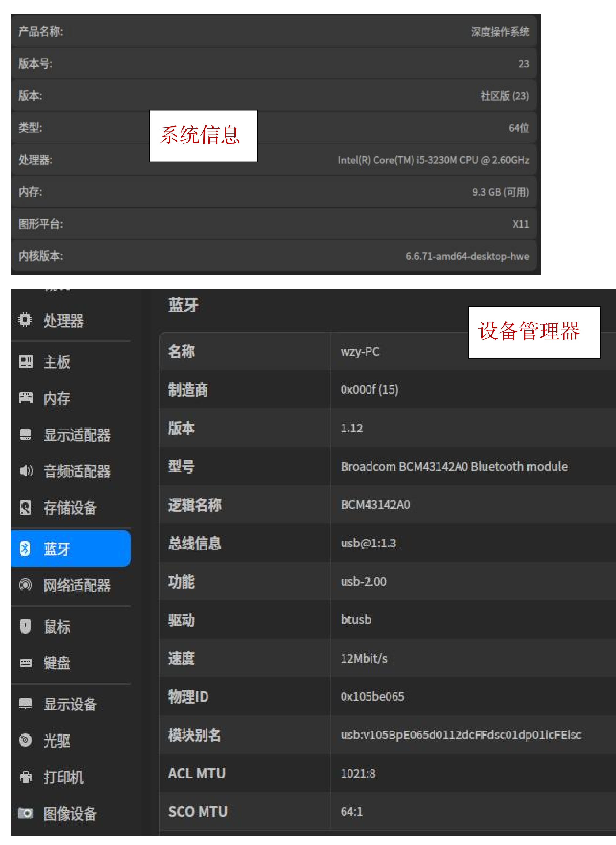Click the motherboard icon next to 主板
Viewport: 616px width, 845px height.
click(25, 361)
